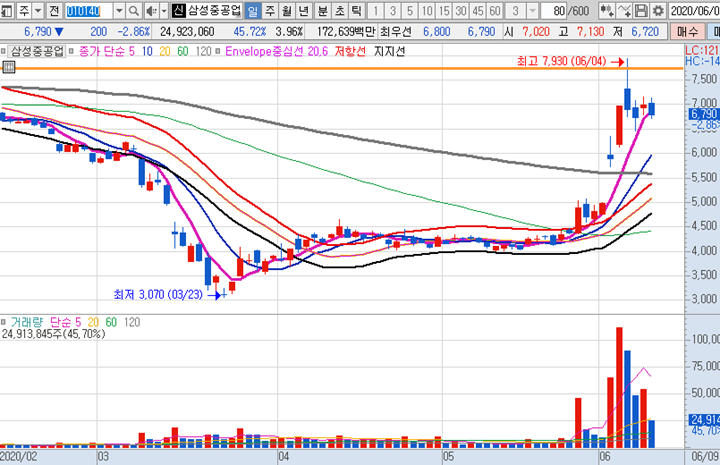Click the stock code field 010140
Image resolution: width=720 pixels, height=465 pixels.
tap(89, 11)
